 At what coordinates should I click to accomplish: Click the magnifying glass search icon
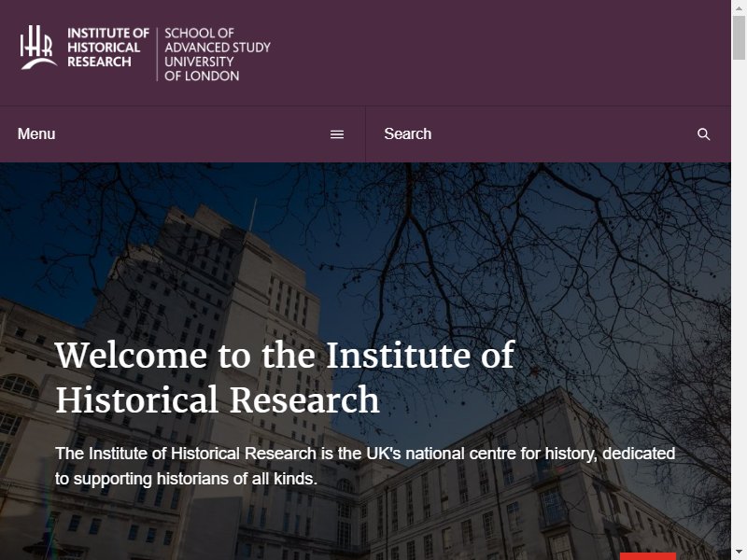(x=703, y=134)
